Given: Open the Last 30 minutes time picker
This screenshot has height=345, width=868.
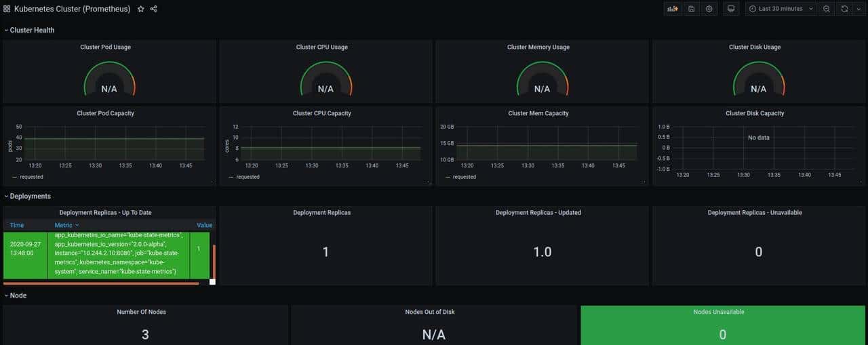Looking at the screenshot, I should 780,9.
